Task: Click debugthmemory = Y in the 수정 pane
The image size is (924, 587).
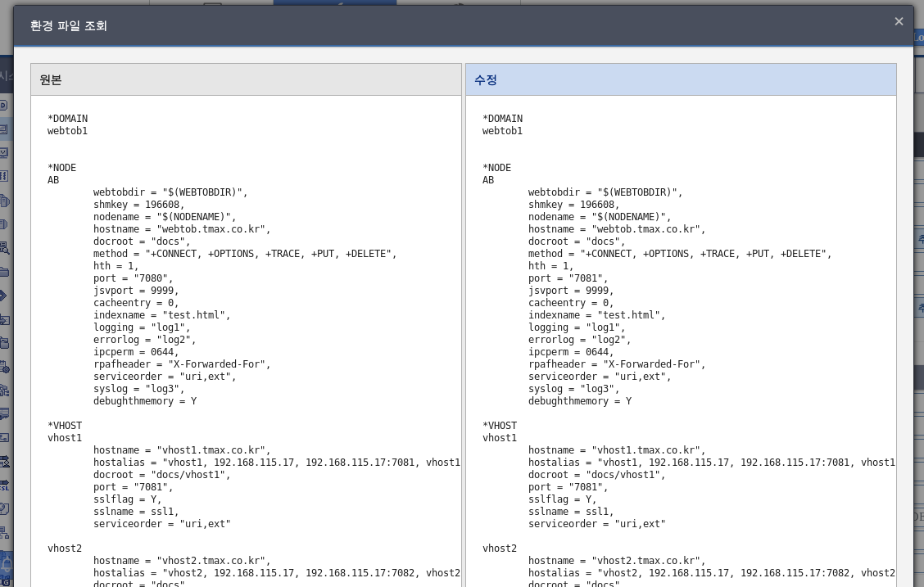Action: [580, 401]
